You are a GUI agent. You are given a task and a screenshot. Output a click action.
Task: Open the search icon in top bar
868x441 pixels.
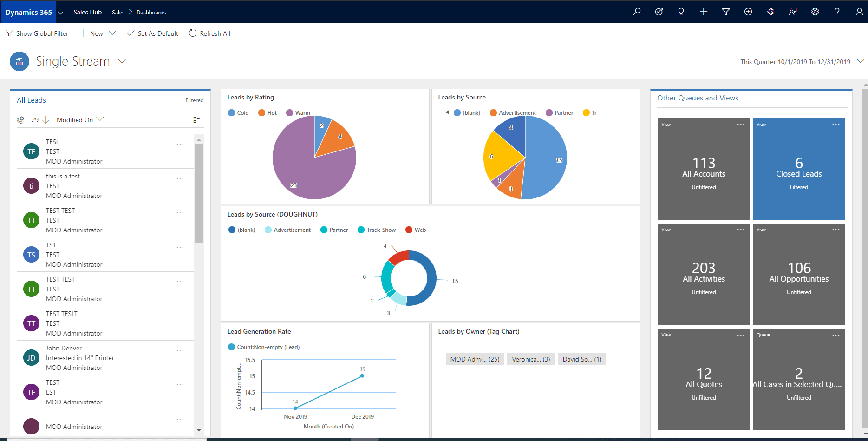click(637, 12)
